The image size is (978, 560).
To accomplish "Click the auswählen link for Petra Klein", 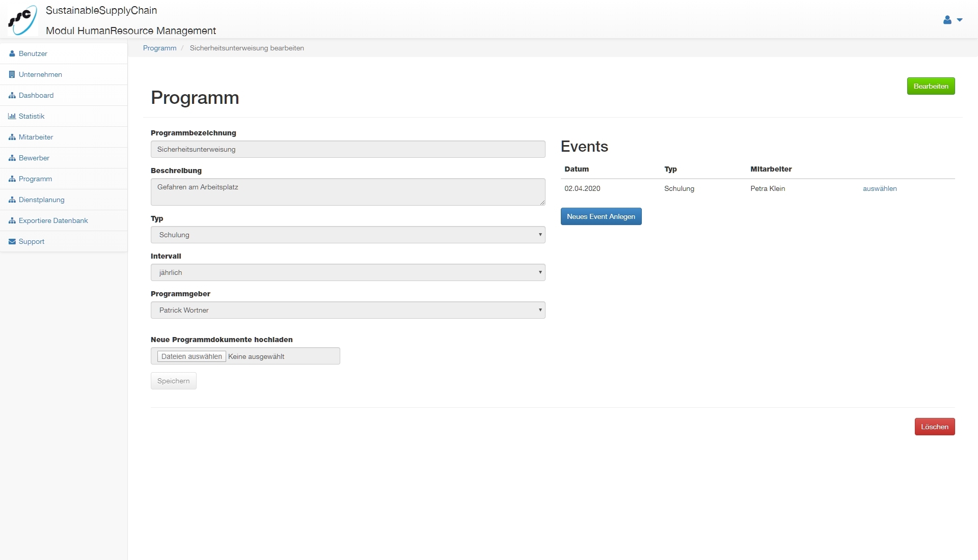I will 880,188.
